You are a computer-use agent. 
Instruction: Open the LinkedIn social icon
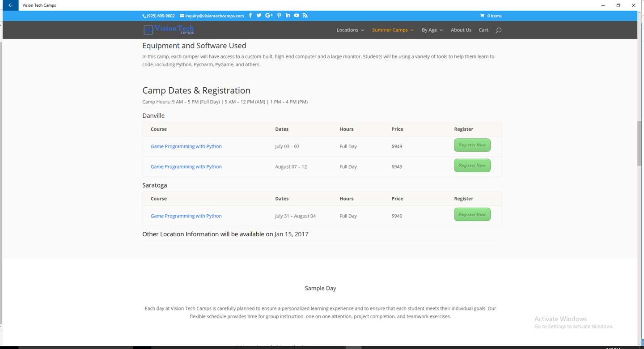(288, 15)
